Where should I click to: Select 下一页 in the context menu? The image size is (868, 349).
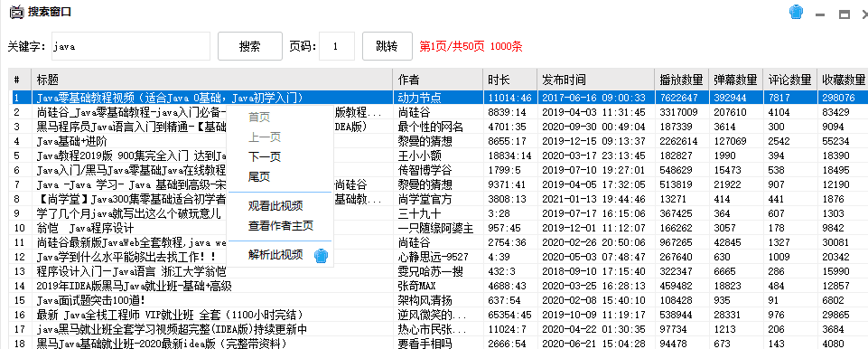click(x=264, y=157)
